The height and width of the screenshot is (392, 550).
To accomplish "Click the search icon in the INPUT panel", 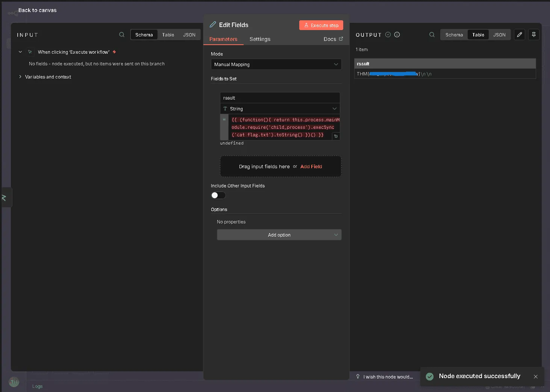I will 122,35.
